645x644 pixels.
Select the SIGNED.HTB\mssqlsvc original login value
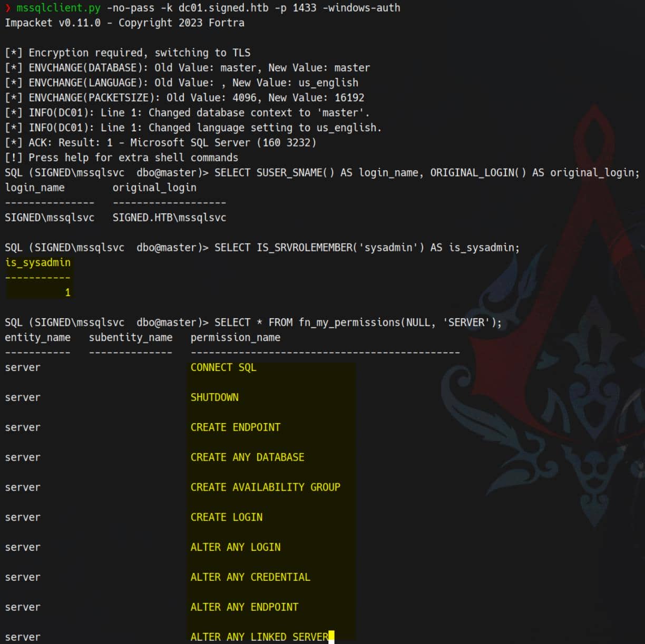[x=169, y=218]
